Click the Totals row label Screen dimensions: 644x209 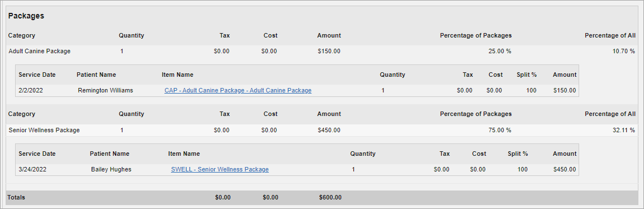point(16,197)
